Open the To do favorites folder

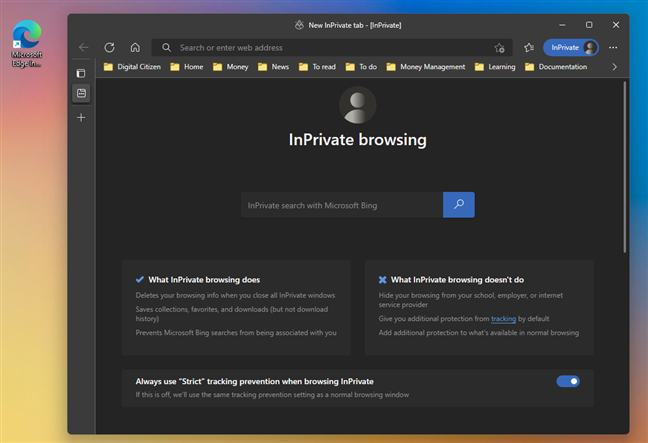pos(361,67)
